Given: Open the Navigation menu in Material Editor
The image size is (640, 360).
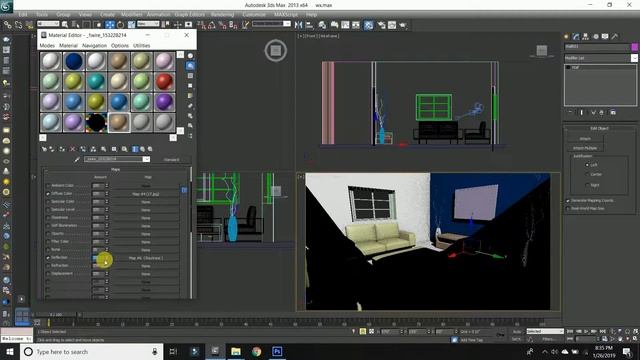Looking at the screenshot, I should coord(94,46).
